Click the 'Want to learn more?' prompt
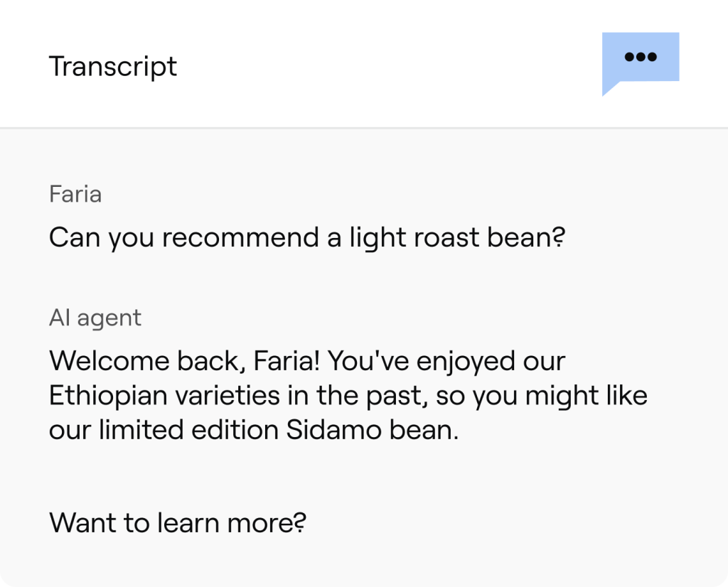This screenshot has width=728, height=587. pyautogui.click(x=176, y=522)
